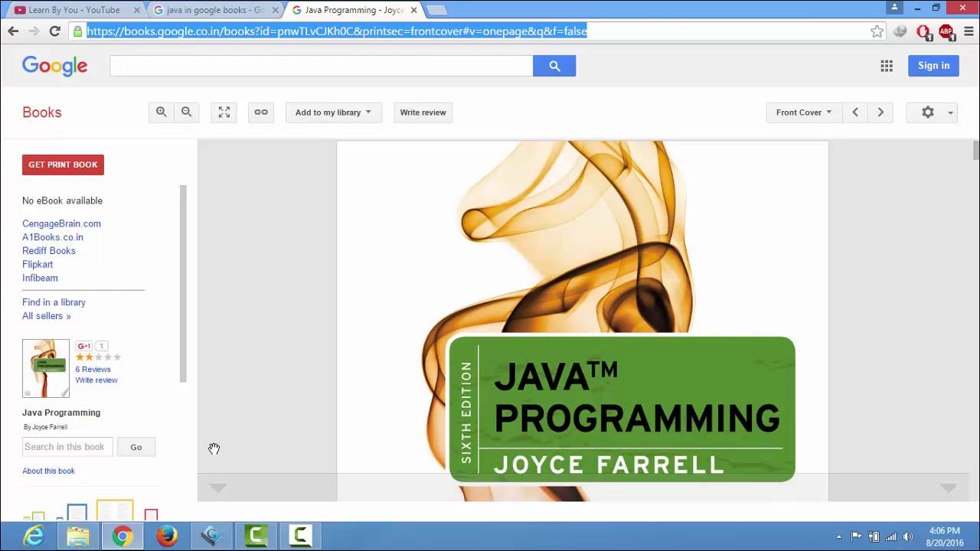Screen dimensions: 980x551
Task: Click the secure lock icon in address bar
Action: click(x=77, y=31)
